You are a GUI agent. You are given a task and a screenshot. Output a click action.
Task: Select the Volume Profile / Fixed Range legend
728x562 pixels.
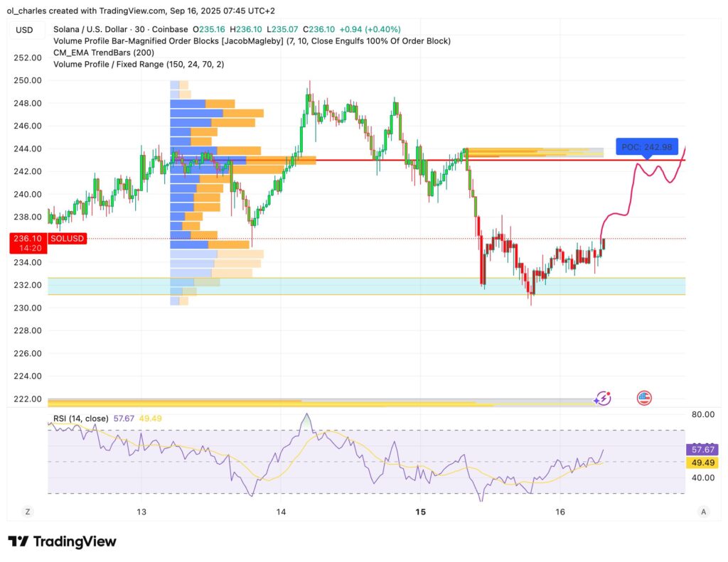coord(139,64)
